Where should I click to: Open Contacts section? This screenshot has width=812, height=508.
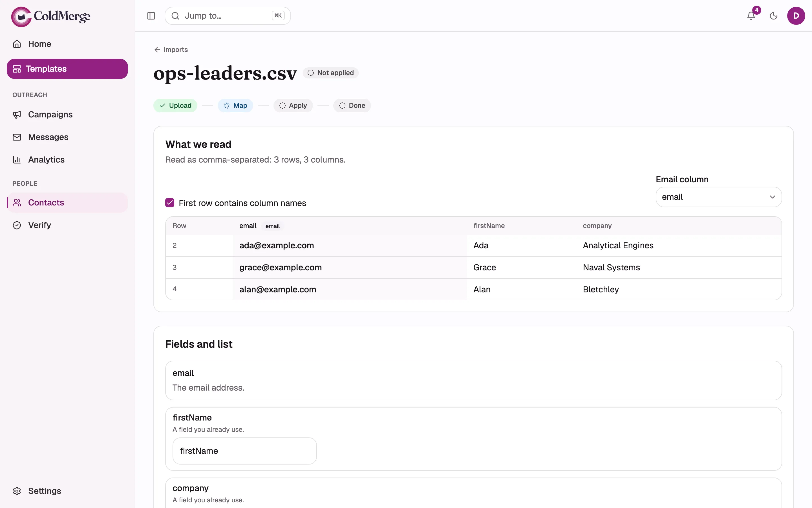pyautogui.click(x=67, y=203)
